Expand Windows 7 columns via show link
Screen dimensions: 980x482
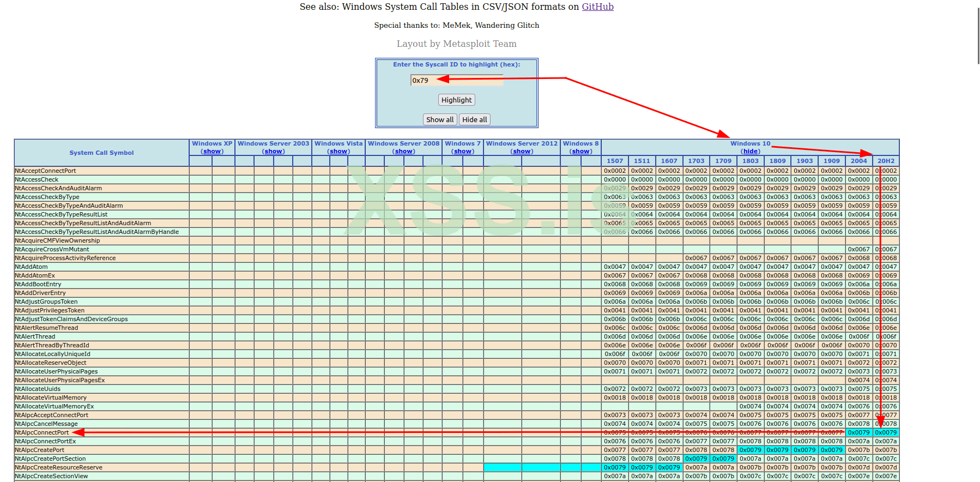coord(463,152)
